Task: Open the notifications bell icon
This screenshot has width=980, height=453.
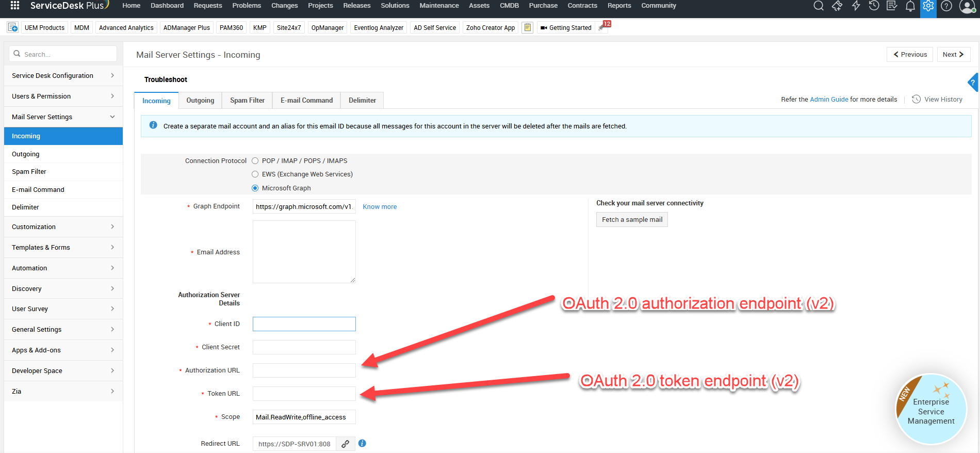Action: 910,6
